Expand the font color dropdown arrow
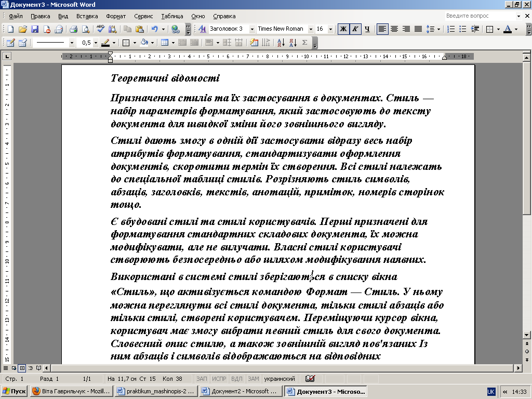532x399 pixels. click(516, 29)
